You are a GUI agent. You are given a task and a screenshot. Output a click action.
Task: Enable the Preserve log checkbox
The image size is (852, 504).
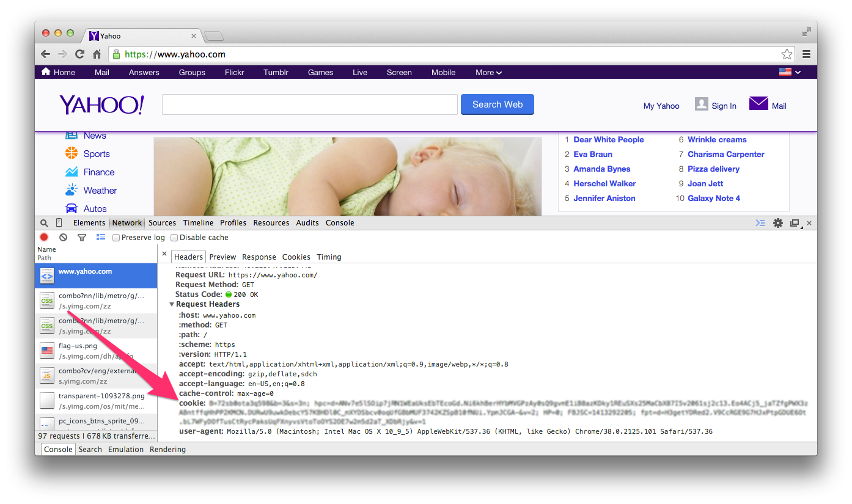(x=116, y=238)
